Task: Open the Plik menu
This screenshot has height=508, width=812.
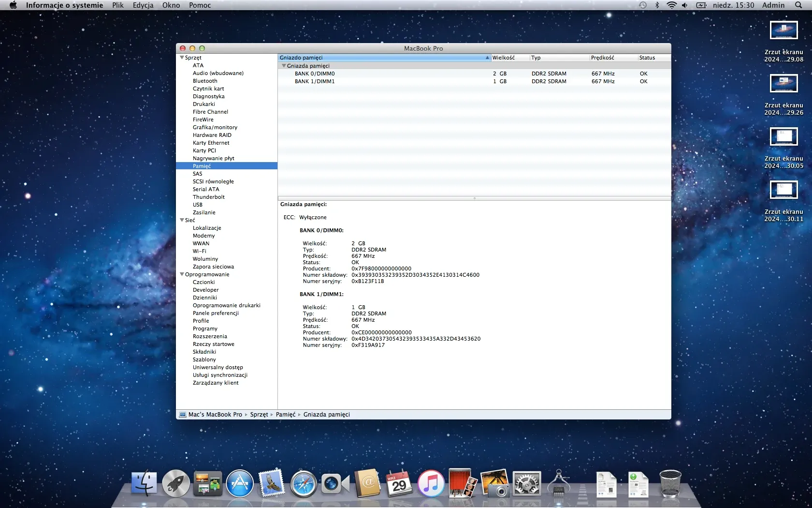Action: pos(118,5)
